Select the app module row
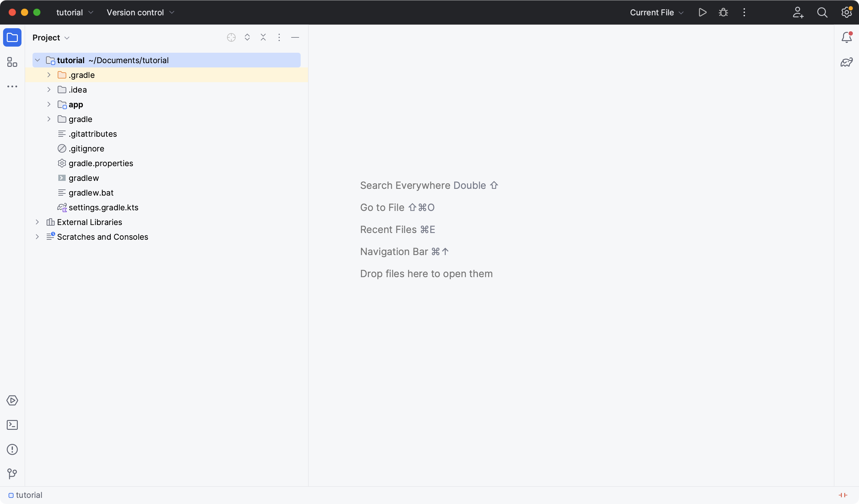Screen dimensions: 859x504 (x=166, y=104)
